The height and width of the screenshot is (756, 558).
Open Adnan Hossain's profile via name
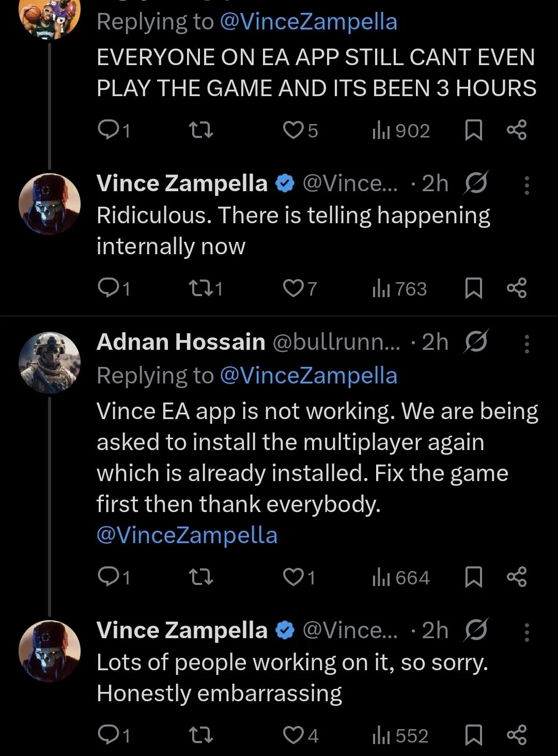pos(180,342)
